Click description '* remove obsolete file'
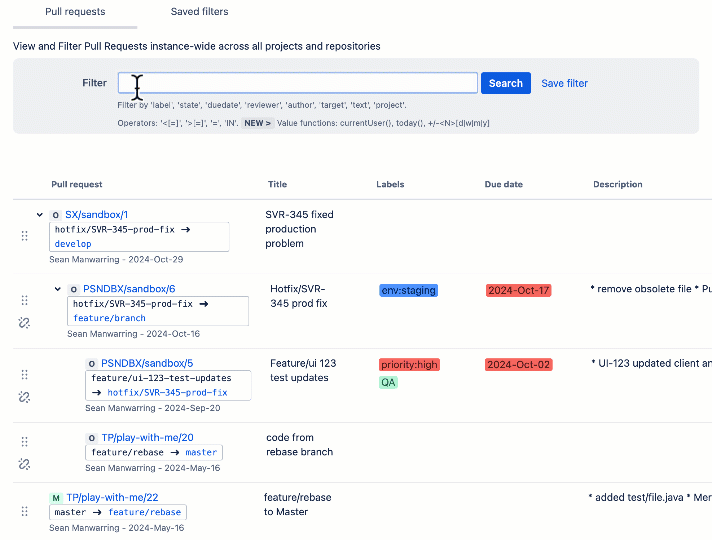 coord(641,289)
